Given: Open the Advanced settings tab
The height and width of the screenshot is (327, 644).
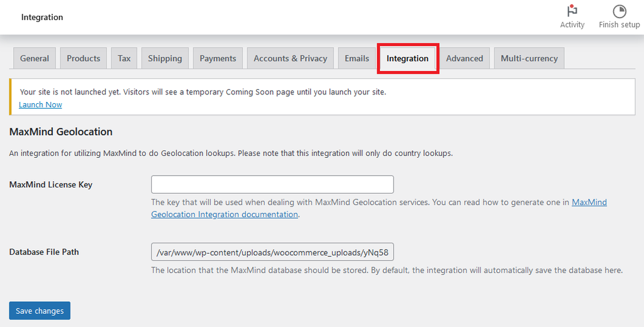Looking at the screenshot, I should point(464,58).
